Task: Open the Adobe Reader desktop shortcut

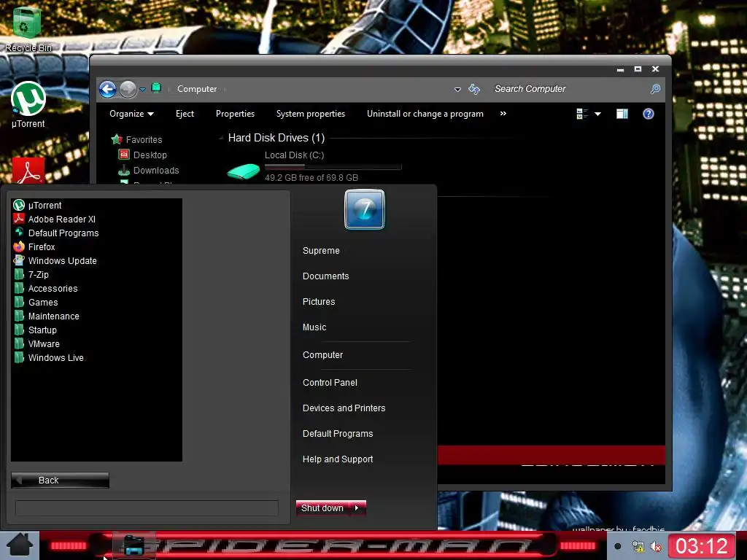Action: pos(28,171)
